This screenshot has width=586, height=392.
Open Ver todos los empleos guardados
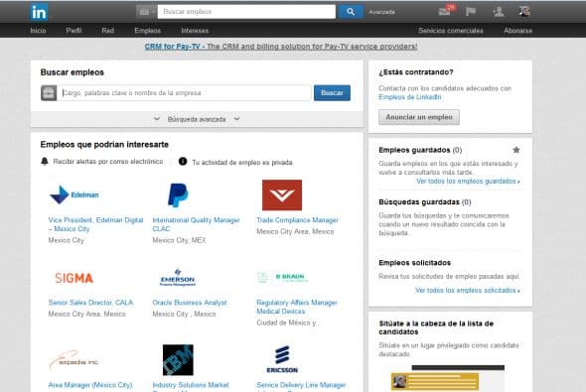tap(468, 181)
